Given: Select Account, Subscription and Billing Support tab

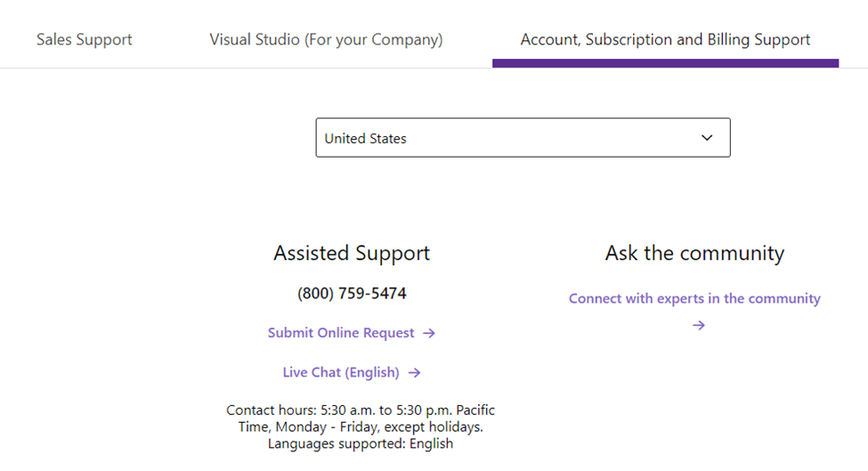Looking at the screenshot, I should pos(665,40).
